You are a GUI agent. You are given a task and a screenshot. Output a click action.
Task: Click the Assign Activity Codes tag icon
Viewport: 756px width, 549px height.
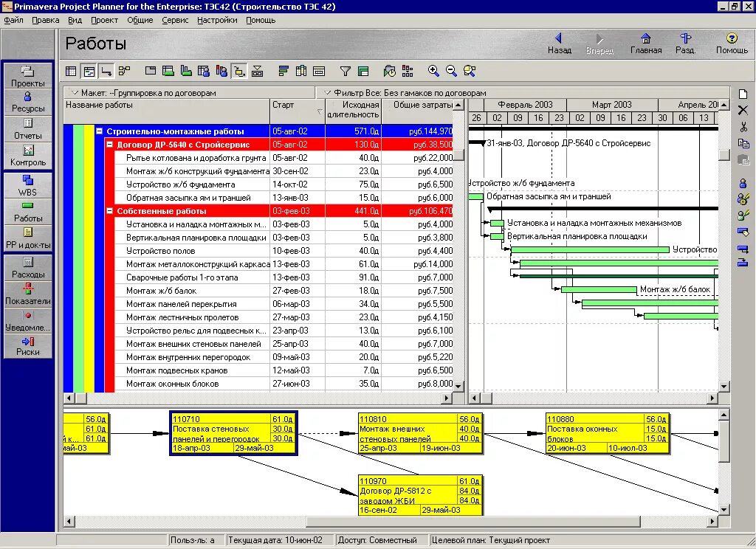(x=743, y=232)
